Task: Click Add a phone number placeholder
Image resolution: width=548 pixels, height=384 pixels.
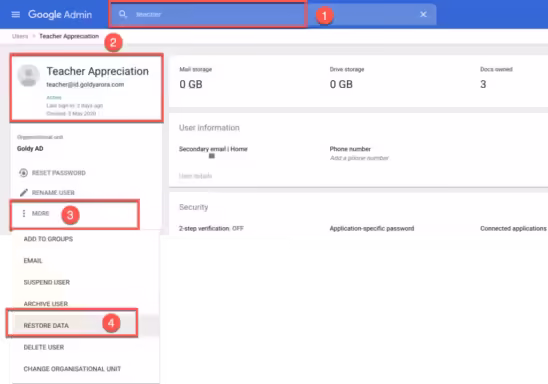Action: click(359, 158)
